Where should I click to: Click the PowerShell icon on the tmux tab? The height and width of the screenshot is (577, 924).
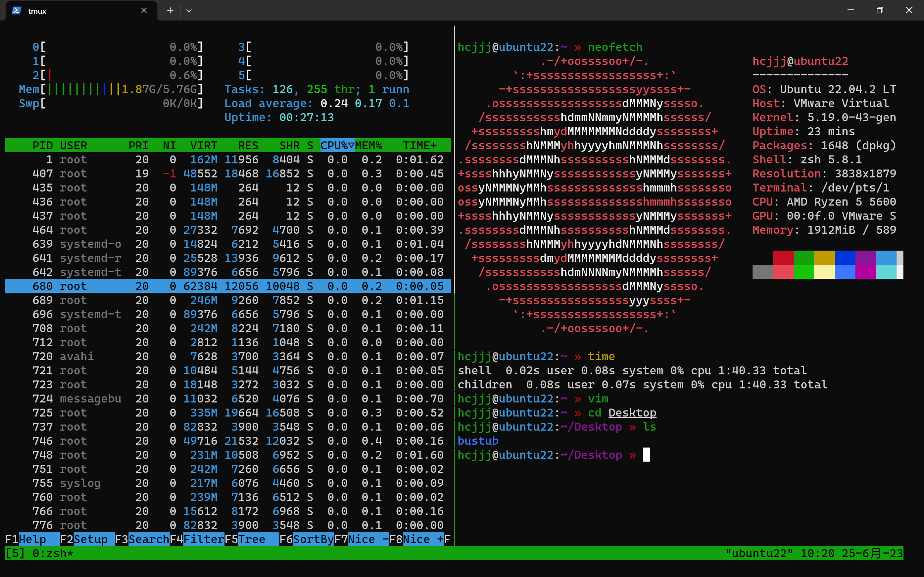pyautogui.click(x=16, y=11)
